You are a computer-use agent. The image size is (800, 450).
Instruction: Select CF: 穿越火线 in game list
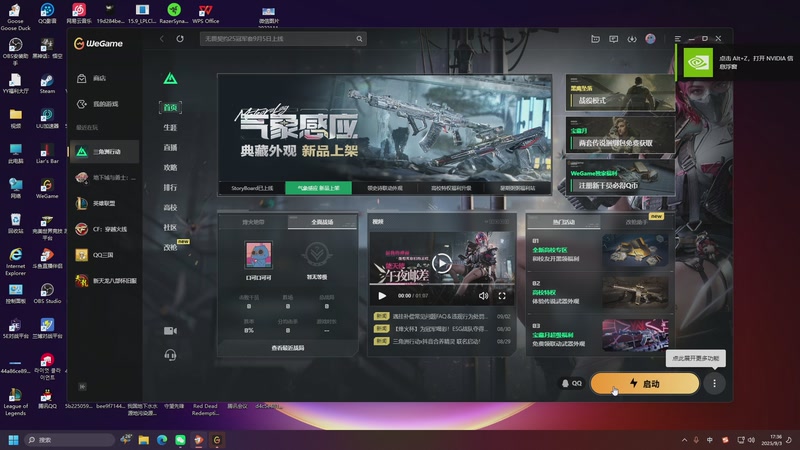point(104,229)
